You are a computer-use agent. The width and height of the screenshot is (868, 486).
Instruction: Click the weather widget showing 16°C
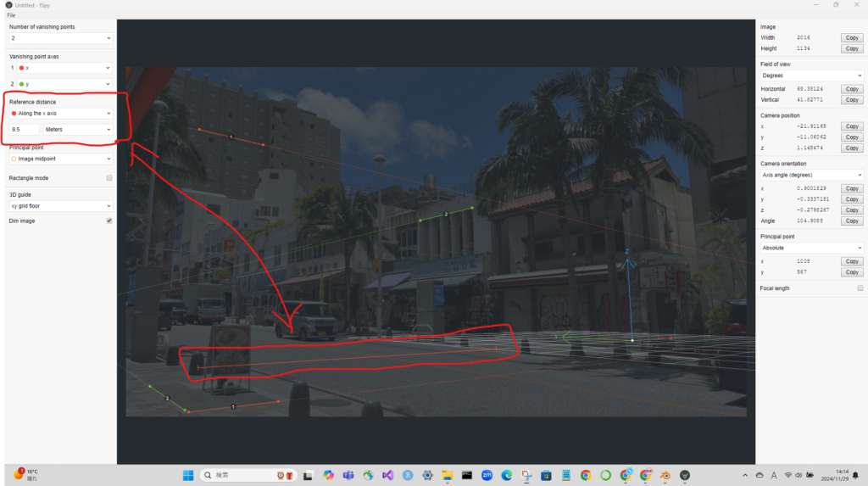[x=25, y=474]
